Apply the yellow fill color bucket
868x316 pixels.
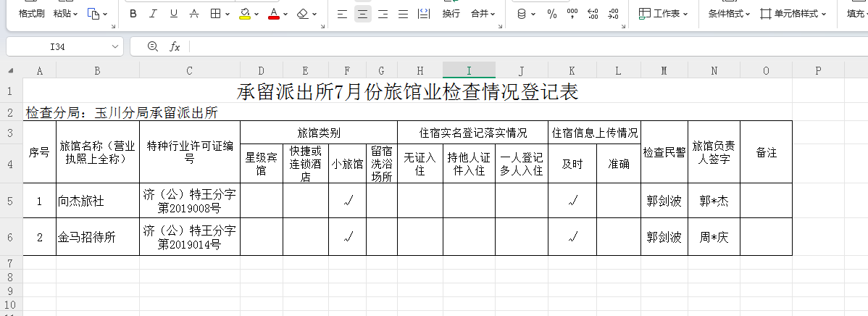coord(245,14)
